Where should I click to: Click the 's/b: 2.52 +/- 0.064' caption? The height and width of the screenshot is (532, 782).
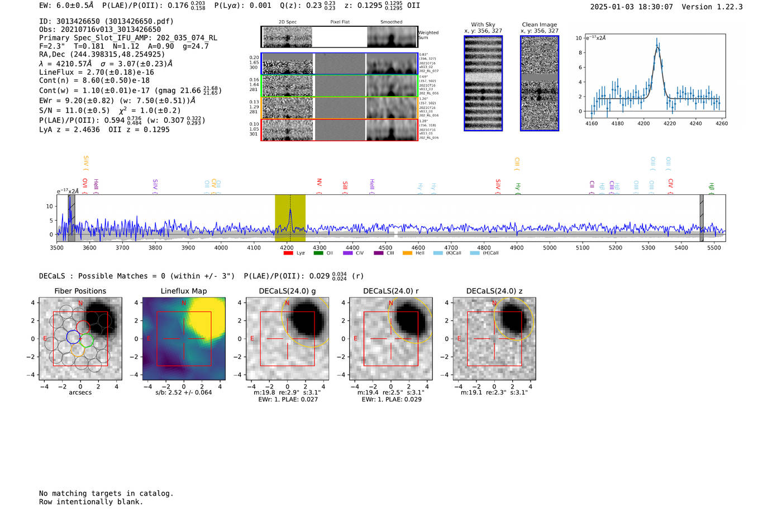pos(184,392)
